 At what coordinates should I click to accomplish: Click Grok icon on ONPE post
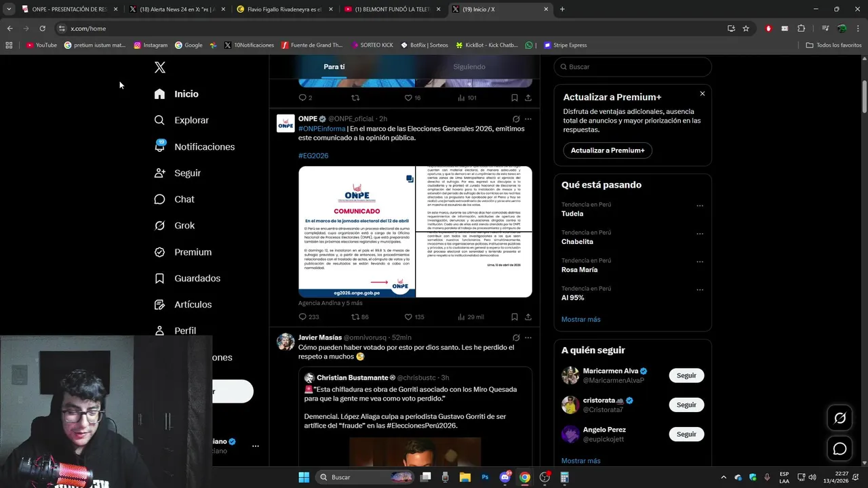click(516, 119)
